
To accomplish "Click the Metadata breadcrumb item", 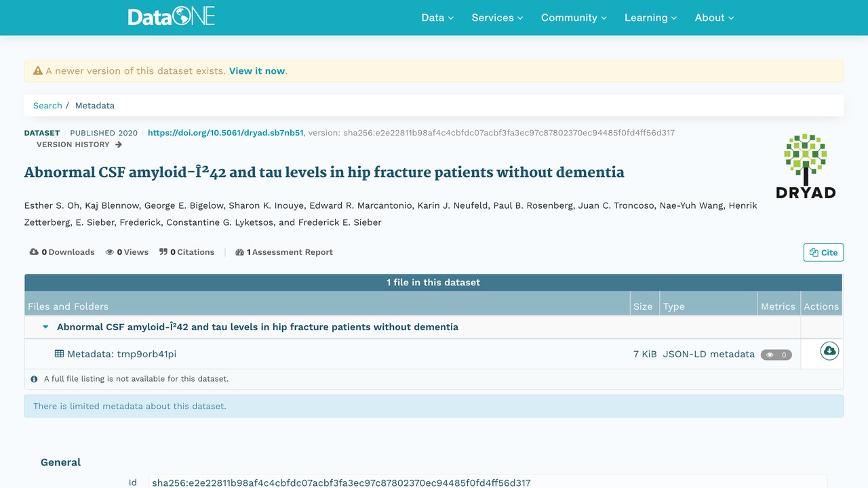I will [95, 106].
